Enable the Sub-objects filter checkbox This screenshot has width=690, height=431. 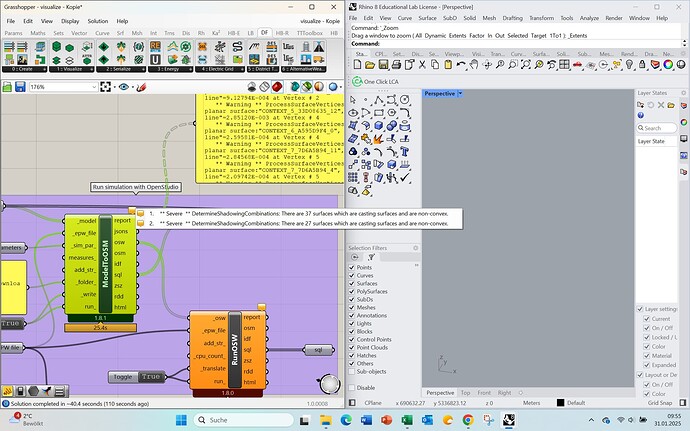(x=352, y=372)
